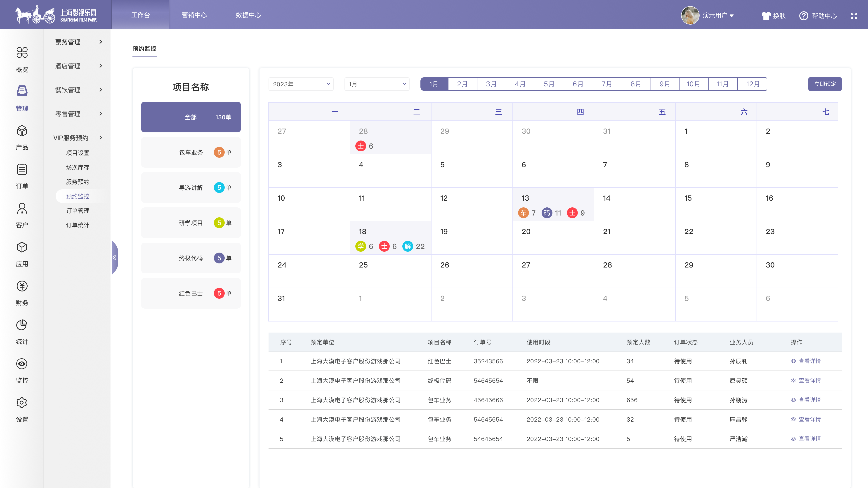This screenshot has height=488, width=868.
Task: Select January 20 in the calendar
Action: (553, 237)
